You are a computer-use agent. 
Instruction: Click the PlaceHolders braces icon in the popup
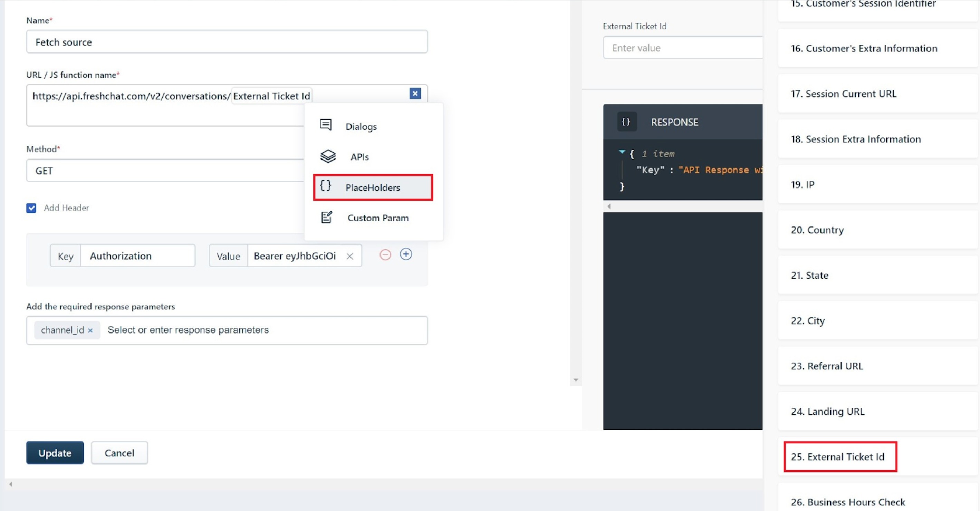(325, 187)
